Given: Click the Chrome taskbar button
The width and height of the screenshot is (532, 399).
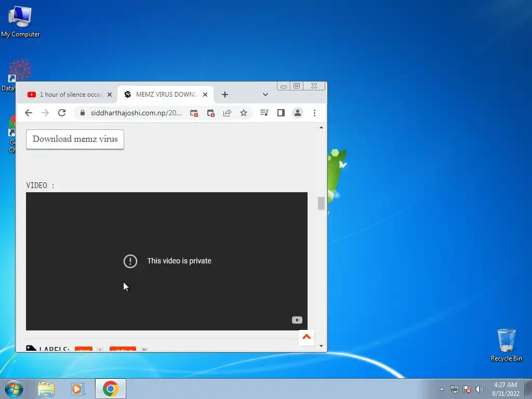Looking at the screenshot, I should point(111,389).
